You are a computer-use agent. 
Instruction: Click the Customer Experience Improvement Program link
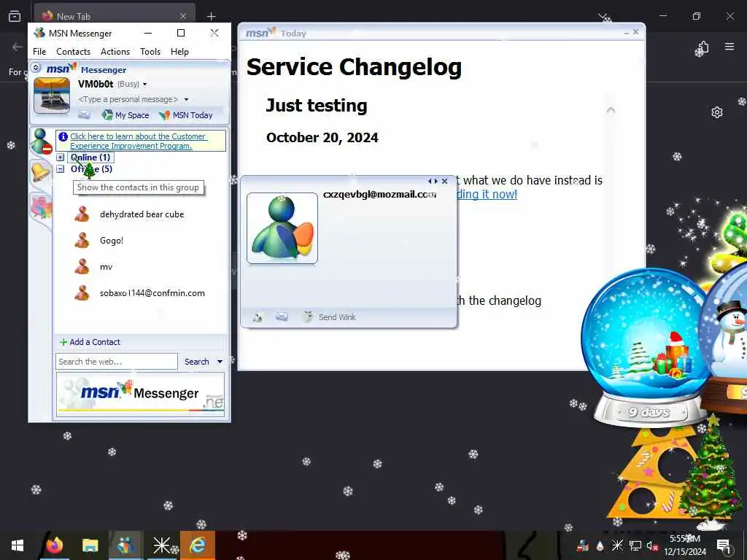coord(138,141)
